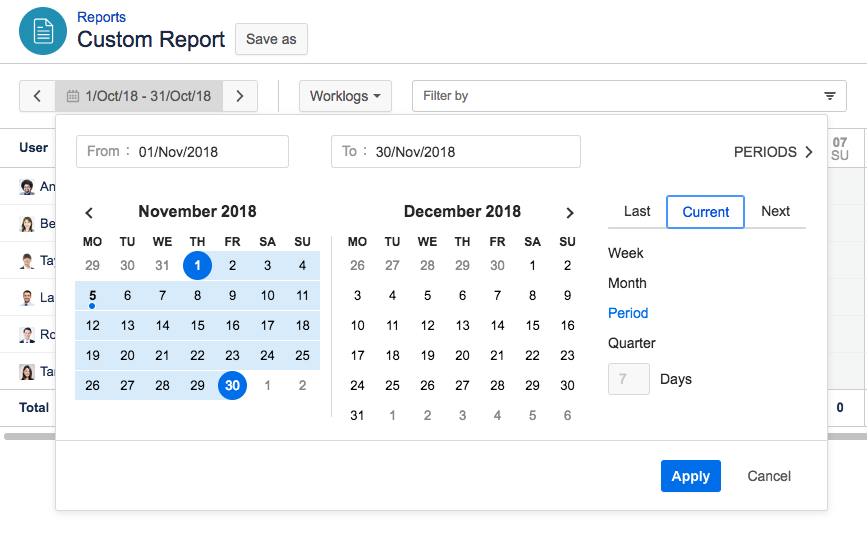The image size is (867, 542).
Task: Open the Worklogs dropdown
Action: point(345,96)
